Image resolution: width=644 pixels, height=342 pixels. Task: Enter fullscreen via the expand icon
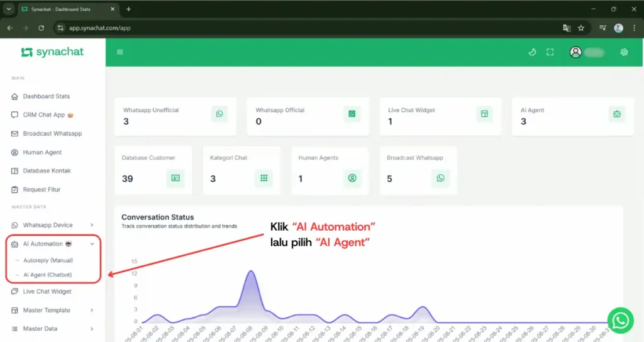click(550, 52)
